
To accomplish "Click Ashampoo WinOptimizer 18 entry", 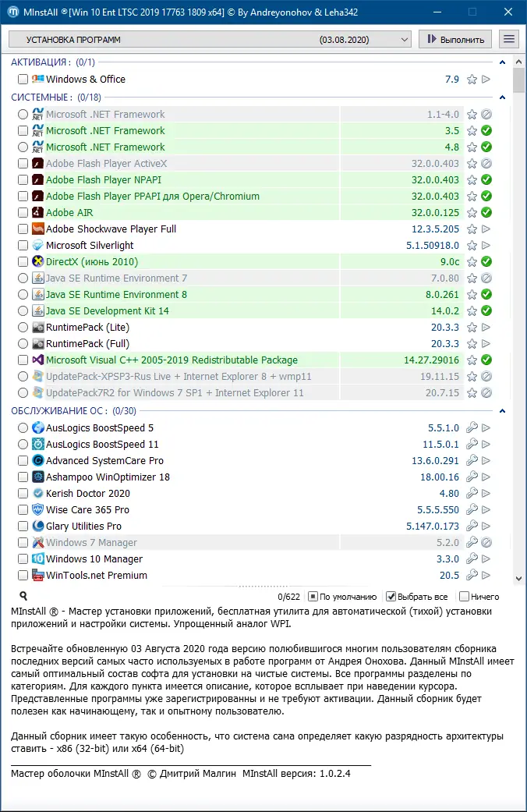I will point(108,477).
